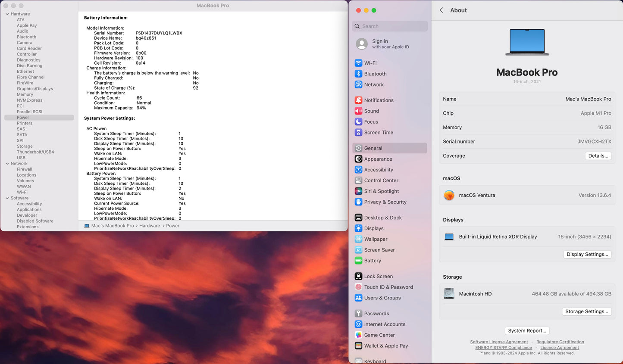The height and width of the screenshot is (364, 623).
Task: Collapse the Software tree section
Action: [7, 198]
